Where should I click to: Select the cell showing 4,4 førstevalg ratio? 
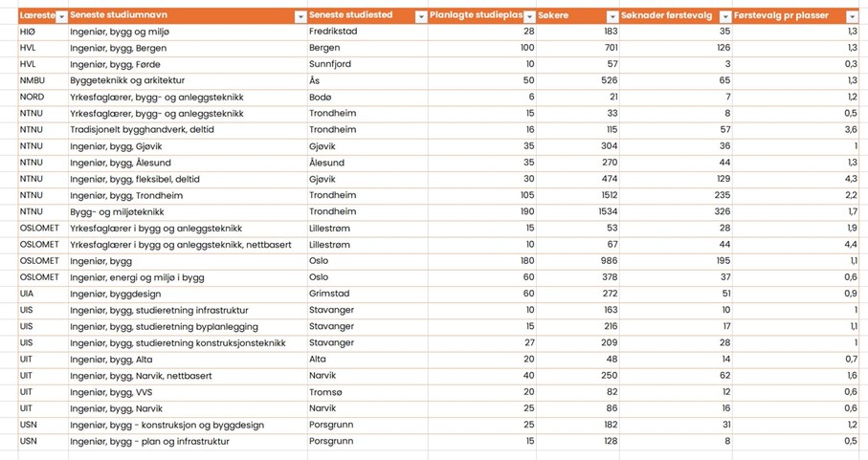point(795,245)
